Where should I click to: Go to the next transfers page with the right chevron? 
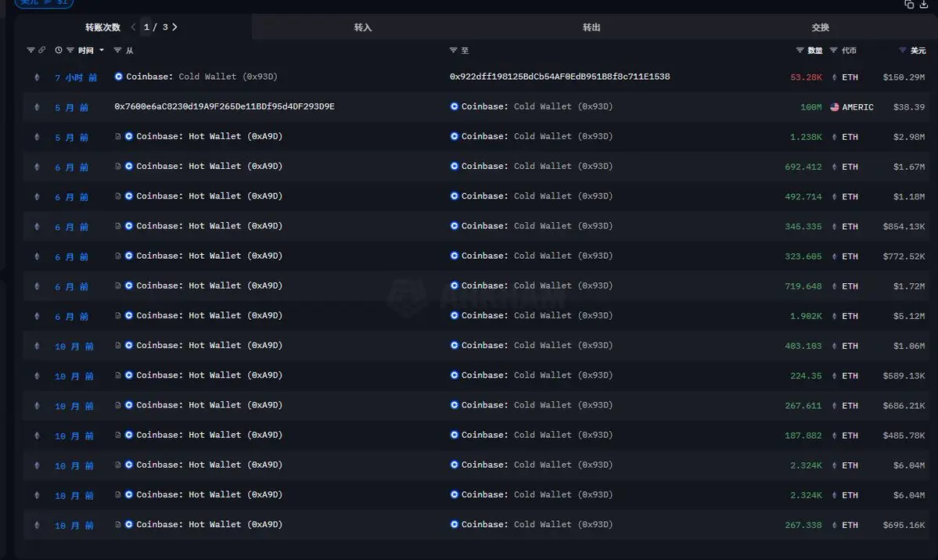point(174,27)
